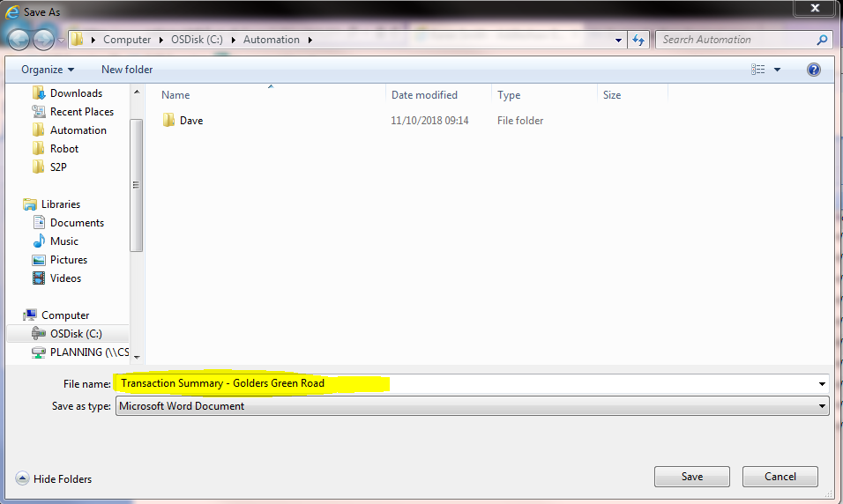Expand the arrow after Automation breadcrumb
Image resolution: width=843 pixels, height=504 pixels.
310,40
